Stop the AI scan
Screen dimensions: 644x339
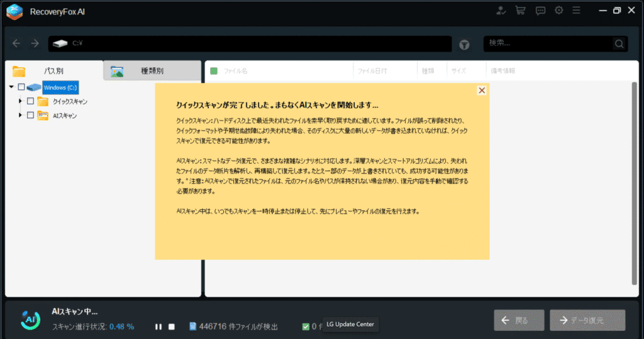[172, 326]
